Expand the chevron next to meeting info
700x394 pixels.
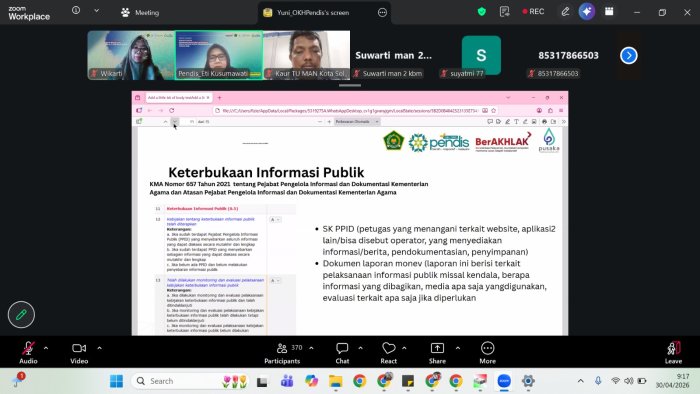[96, 10]
